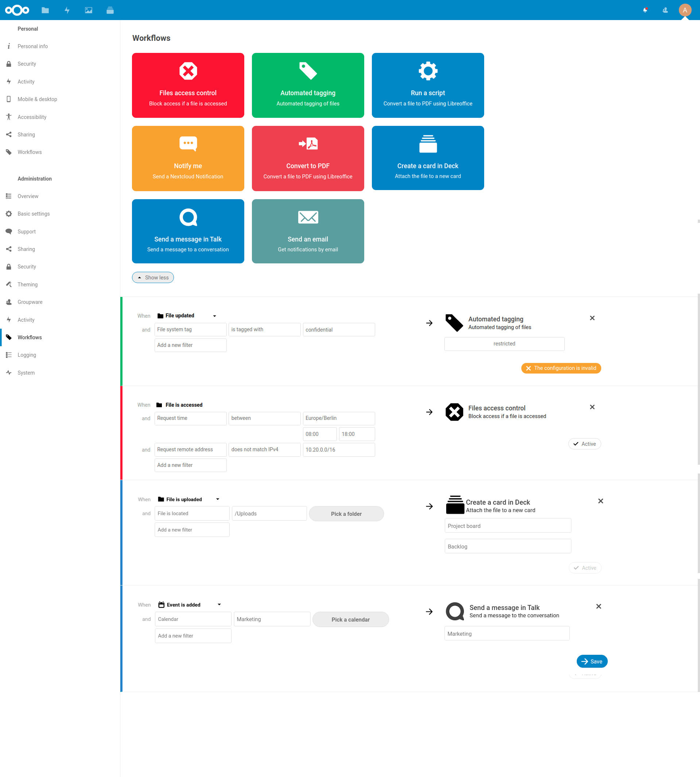Click the Send an email workflow icon
Screen dimensions: 700x777
point(307,217)
